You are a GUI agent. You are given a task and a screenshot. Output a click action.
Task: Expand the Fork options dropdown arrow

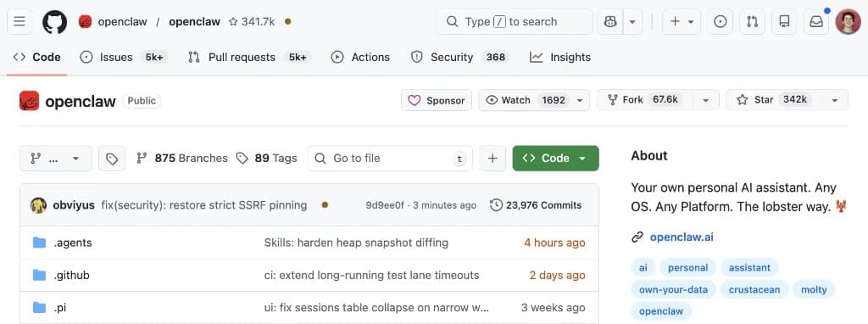(x=706, y=100)
